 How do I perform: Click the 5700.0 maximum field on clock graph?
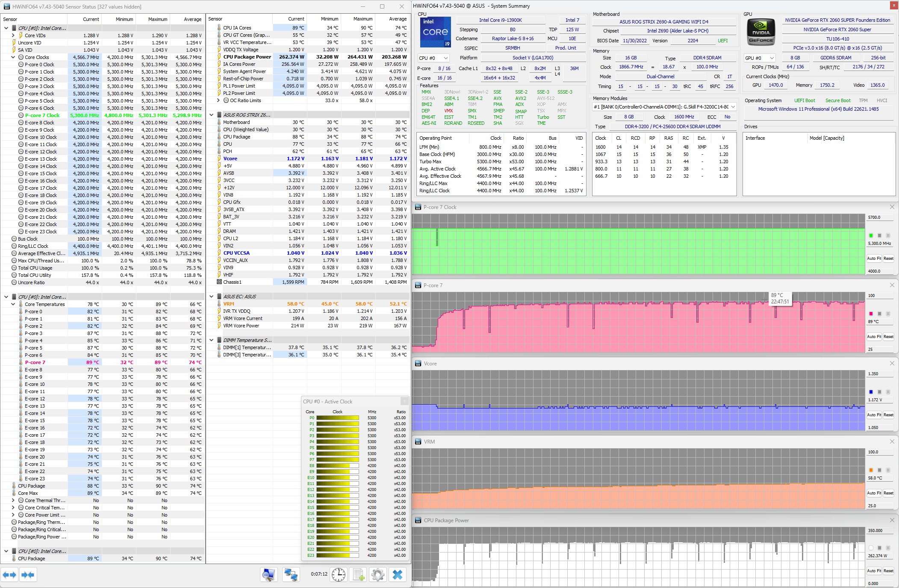[879, 218]
